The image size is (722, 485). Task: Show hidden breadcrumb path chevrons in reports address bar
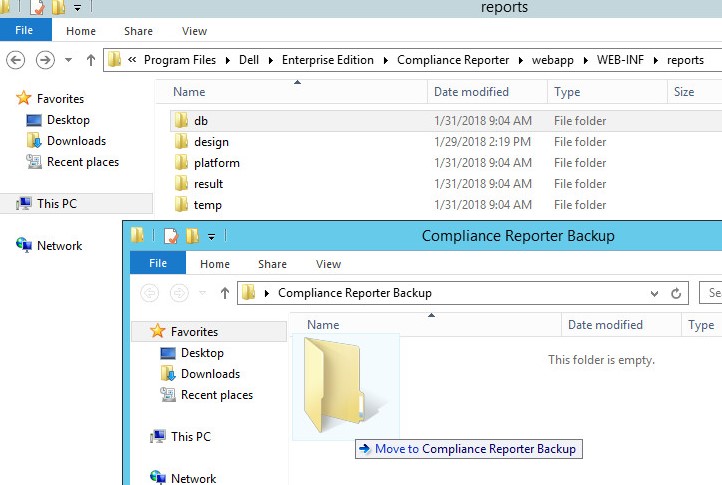click(x=132, y=60)
